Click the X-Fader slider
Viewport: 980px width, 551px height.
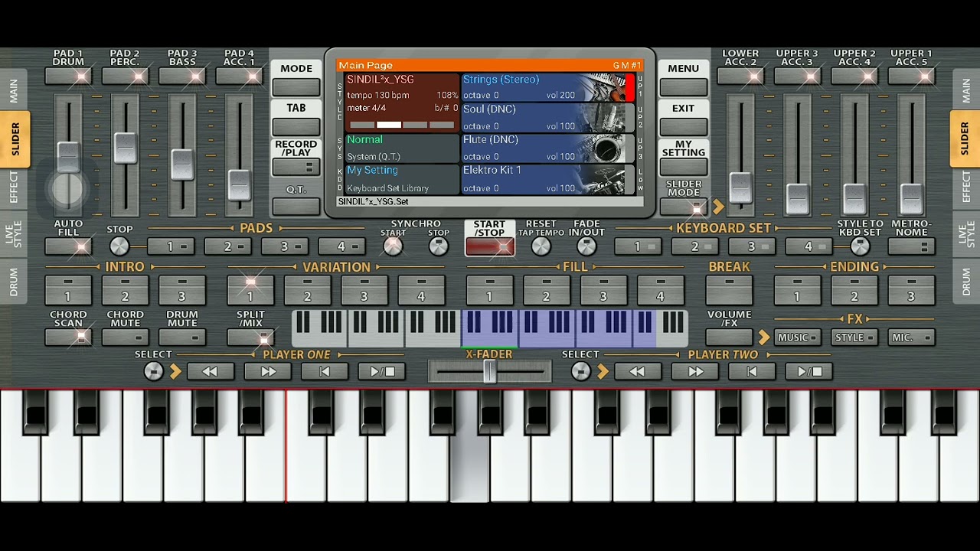tap(489, 372)
